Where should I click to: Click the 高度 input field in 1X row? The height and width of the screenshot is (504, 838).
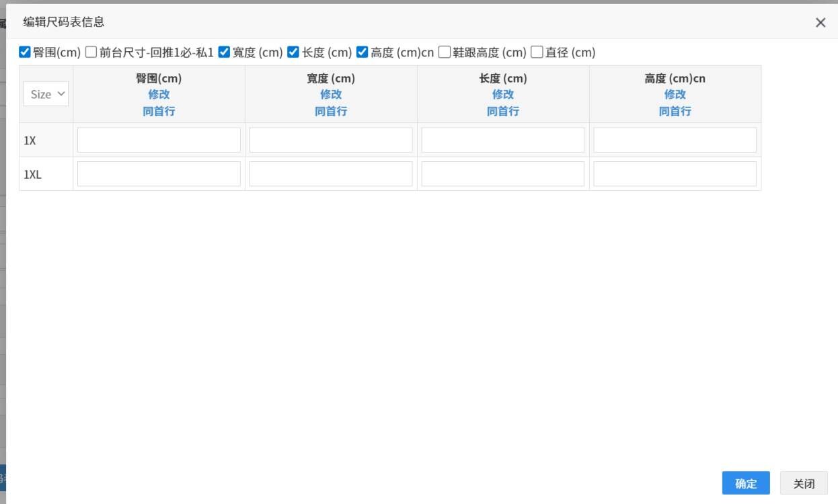pos(675,140)
